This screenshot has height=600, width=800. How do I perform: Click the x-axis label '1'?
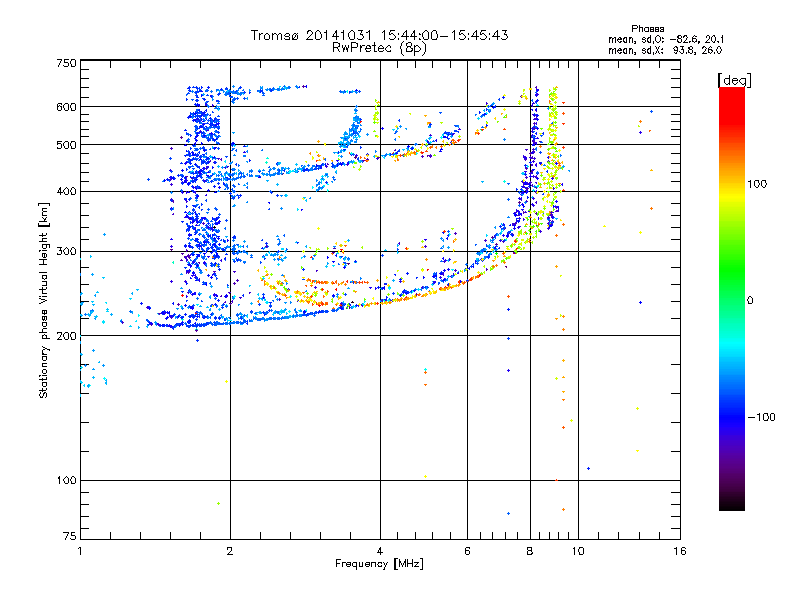pos(80,551)
